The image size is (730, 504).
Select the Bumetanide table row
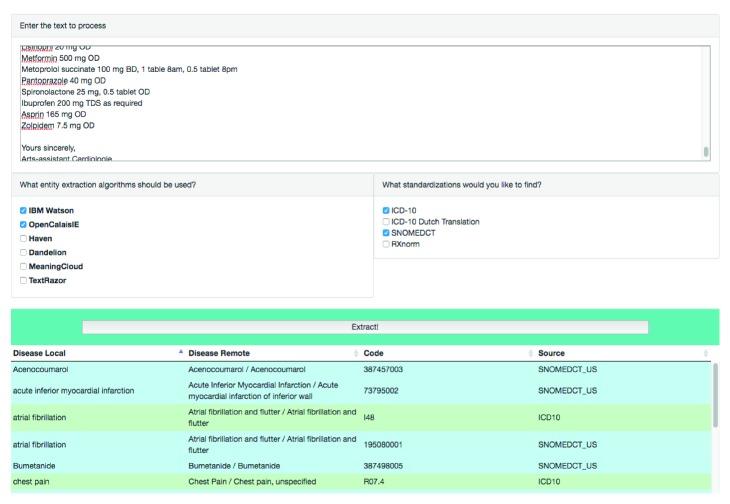click(x=360, y=466)
